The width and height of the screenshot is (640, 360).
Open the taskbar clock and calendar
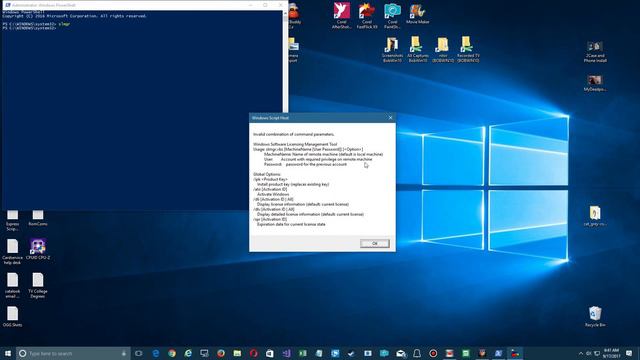[611, 353]
